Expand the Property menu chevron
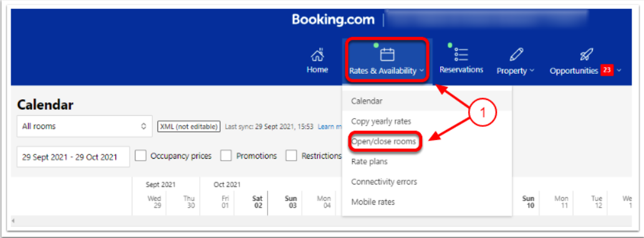This screenshot has width=644, height=238. click(532, 71)
